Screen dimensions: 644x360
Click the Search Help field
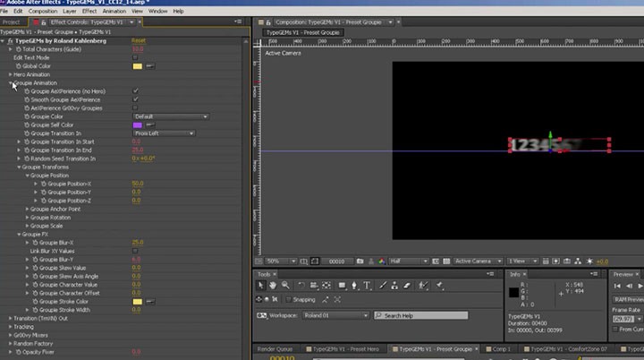(421, 315)
